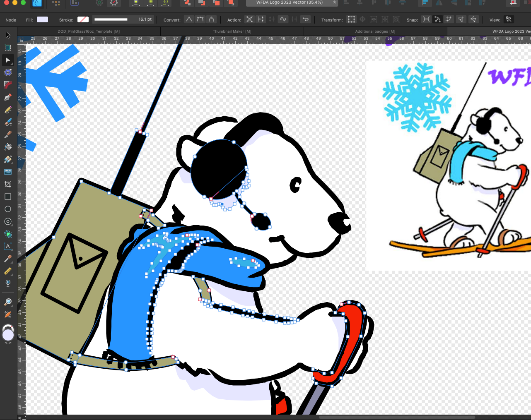Switch to Thumbnail Maker document tab
Screen dimensions: 531x420
(232, 31)
